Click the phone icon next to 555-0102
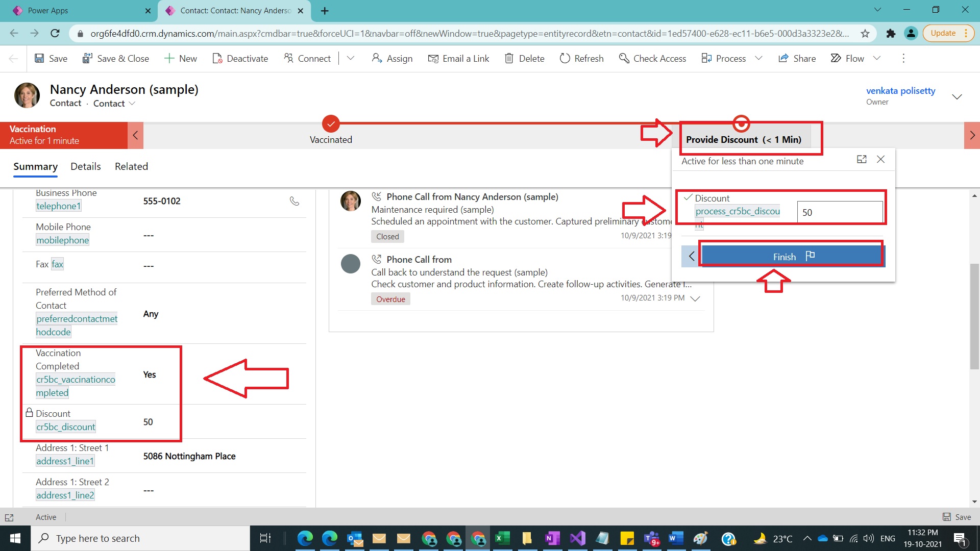The height and width of the screenshot is (551, 980). point(295,201)
